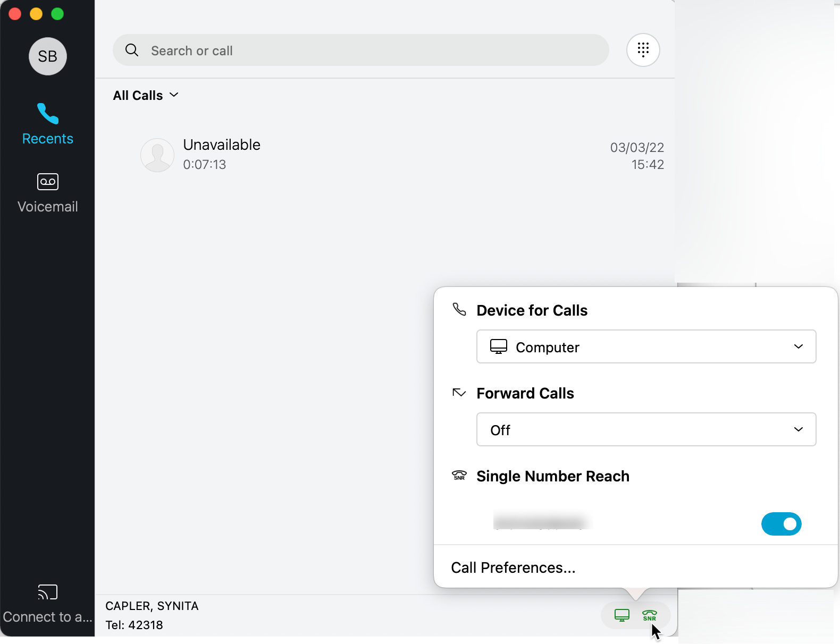Click the computer icon inside the device selector

(499, 346)
